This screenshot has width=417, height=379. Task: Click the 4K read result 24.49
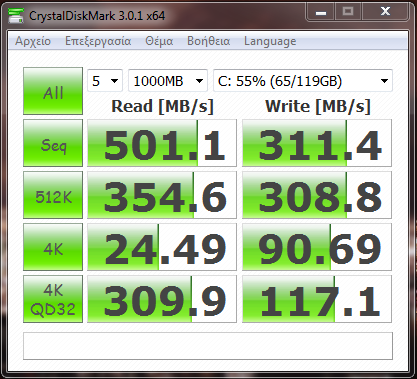pyautogui.click(x=162, y=247)
